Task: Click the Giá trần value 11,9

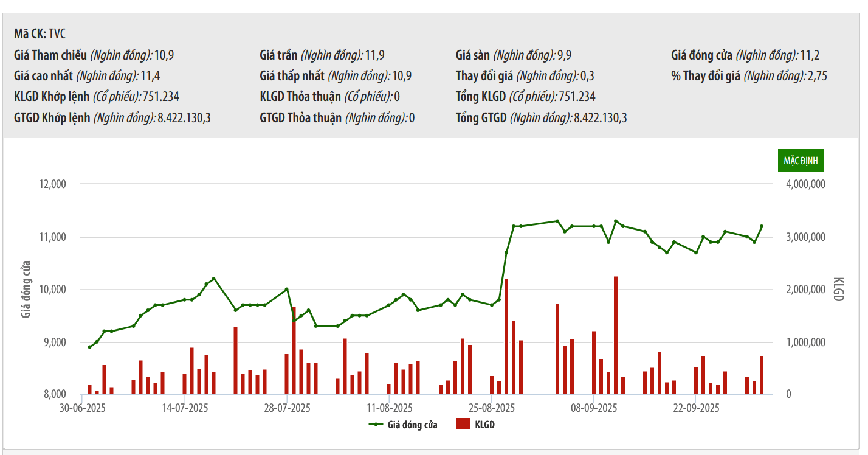Action: 375,55
